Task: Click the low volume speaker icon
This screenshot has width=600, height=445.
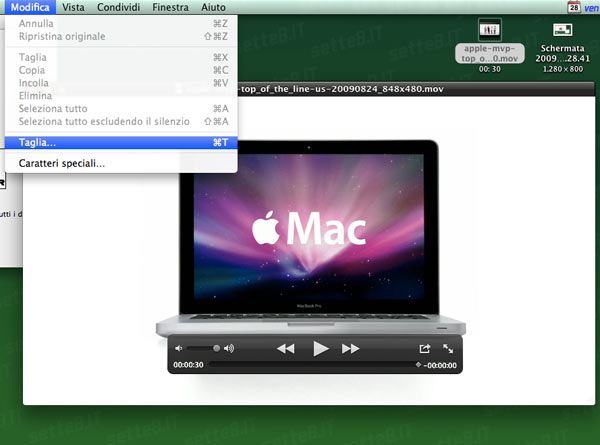Action: click(x=178, y=348)
